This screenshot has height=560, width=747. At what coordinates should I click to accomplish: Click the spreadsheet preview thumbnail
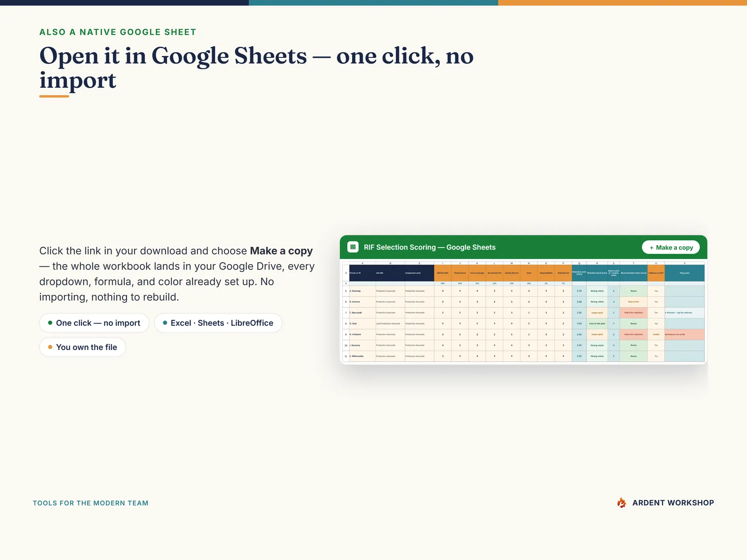tap(523, 311)
